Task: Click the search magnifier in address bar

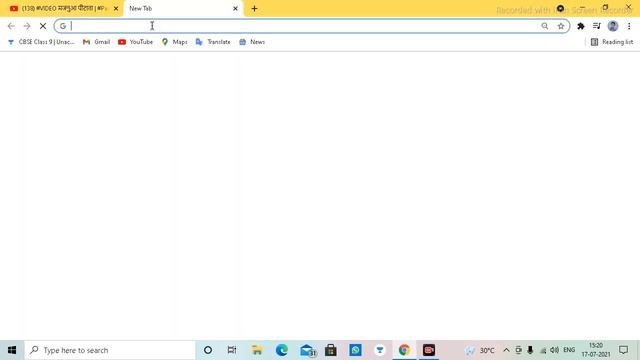Action: (x=544, y=26)
